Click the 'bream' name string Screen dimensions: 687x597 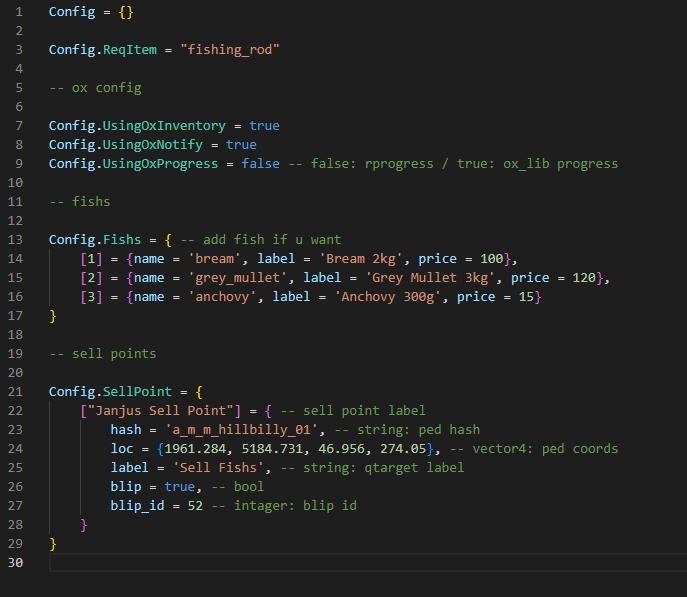[x=215, y=259]
